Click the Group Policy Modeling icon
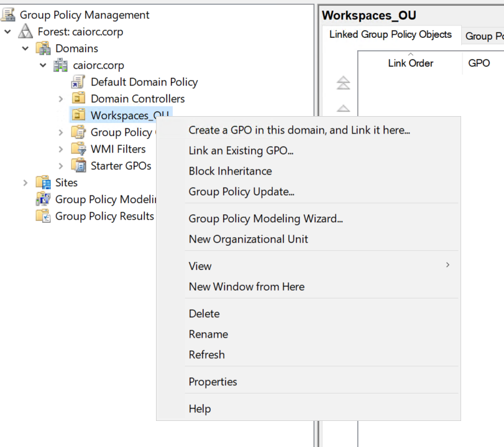Image resolution: width=504 pixels, height=447 pixels. coord(43,199)
